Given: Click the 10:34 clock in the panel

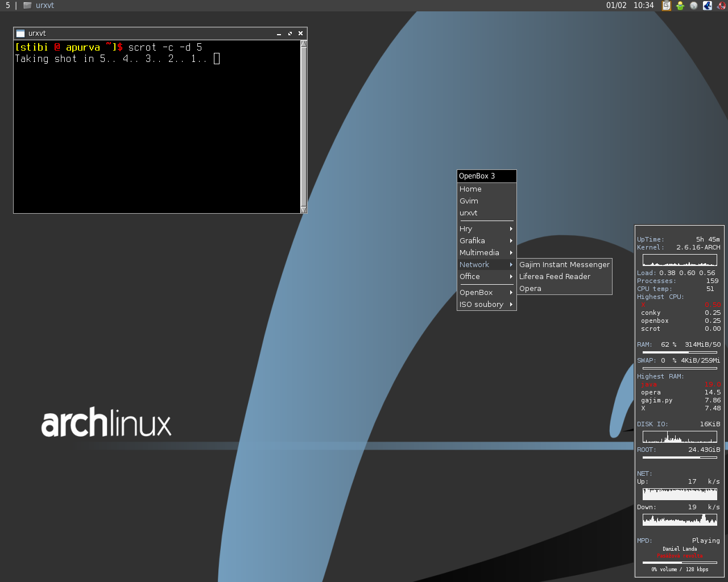Looking at the screenshot, I should click(644, 6).
